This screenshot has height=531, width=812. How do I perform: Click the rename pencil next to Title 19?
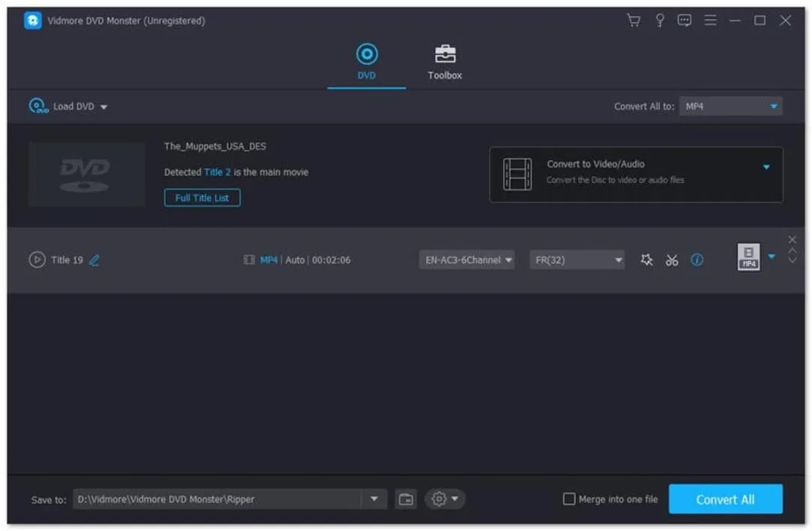pyautogui.click(x=93, y=259)
